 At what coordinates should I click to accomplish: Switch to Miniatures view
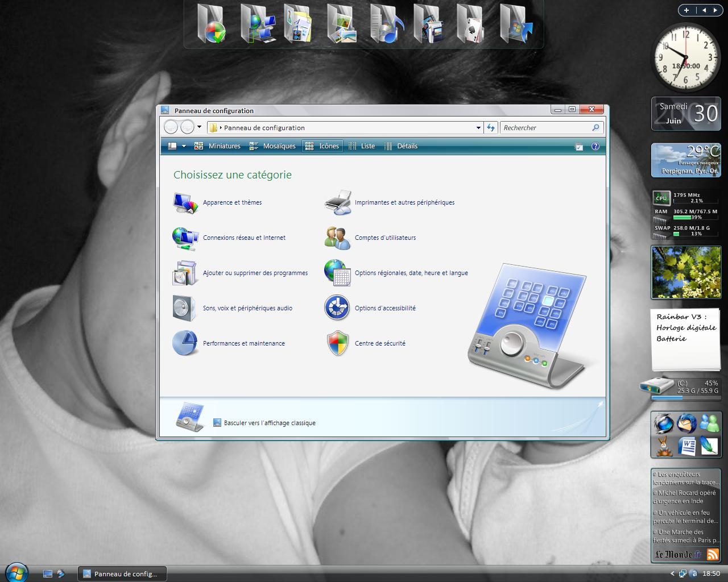(x=217, y=146)
